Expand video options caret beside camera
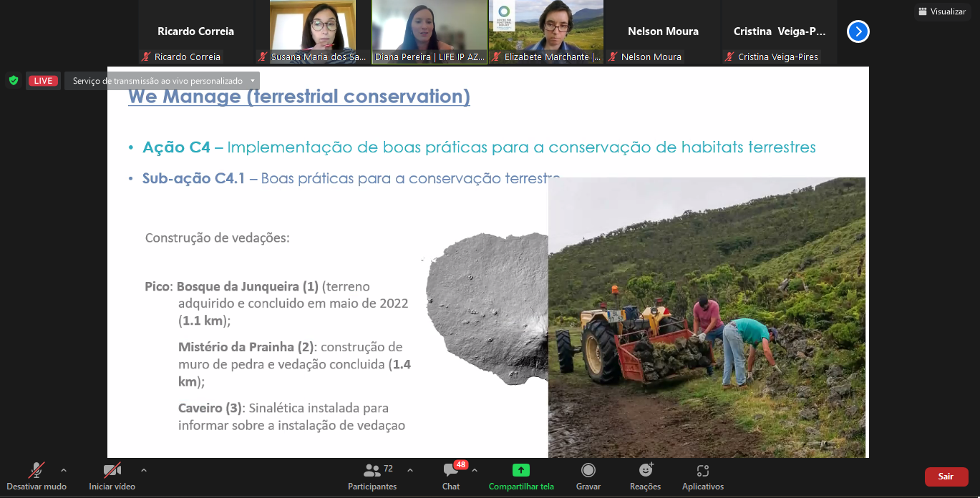This screenshot has height=498, width=980. [144, 470]
